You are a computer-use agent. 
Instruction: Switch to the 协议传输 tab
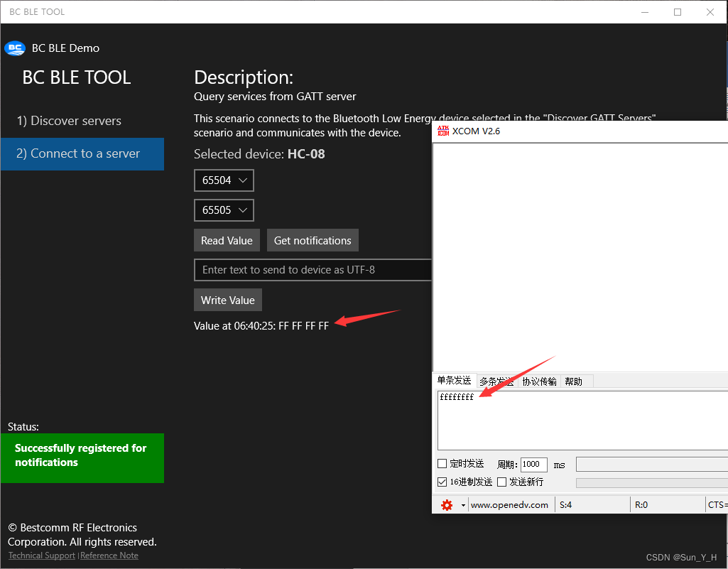click(539, 381)
